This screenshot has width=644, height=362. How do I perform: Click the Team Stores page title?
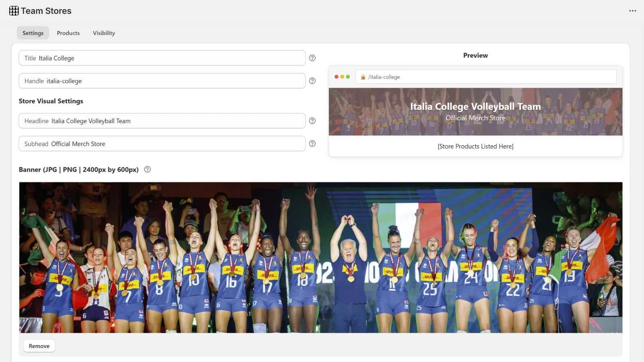point(46,11)
